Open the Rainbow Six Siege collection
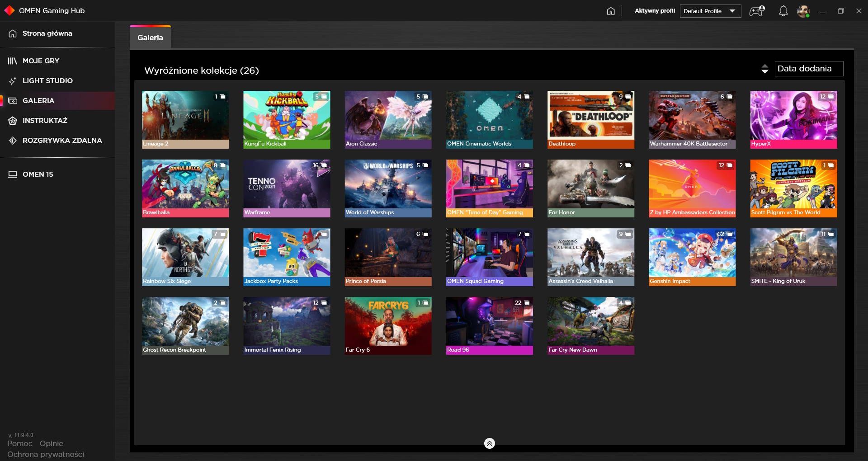 point(185,257)
